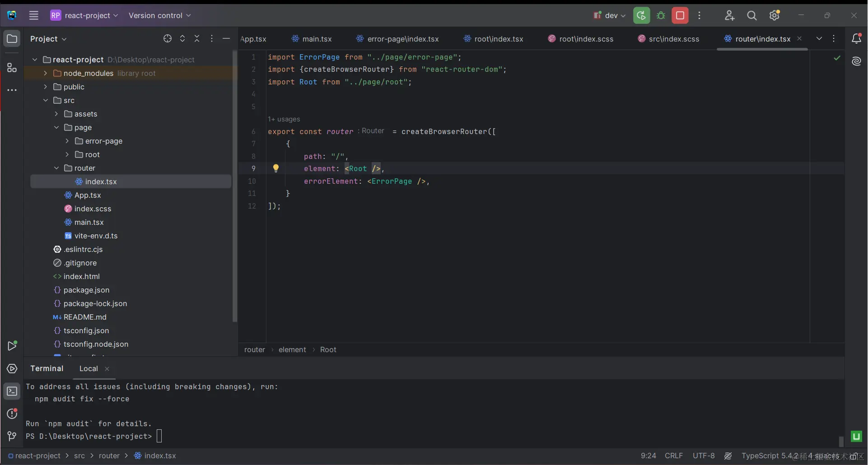Click the 'Root' breadcrumb in editor

pyautogui.click(x=328, y=349)
